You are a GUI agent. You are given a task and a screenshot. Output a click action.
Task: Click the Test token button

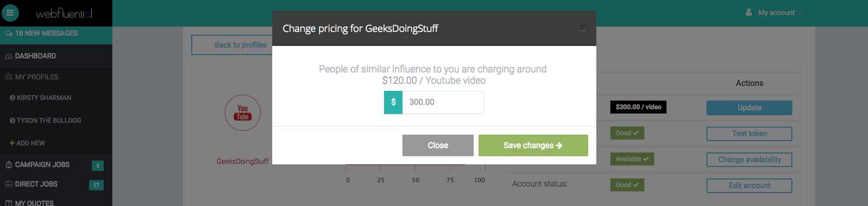tap(749, 134)
